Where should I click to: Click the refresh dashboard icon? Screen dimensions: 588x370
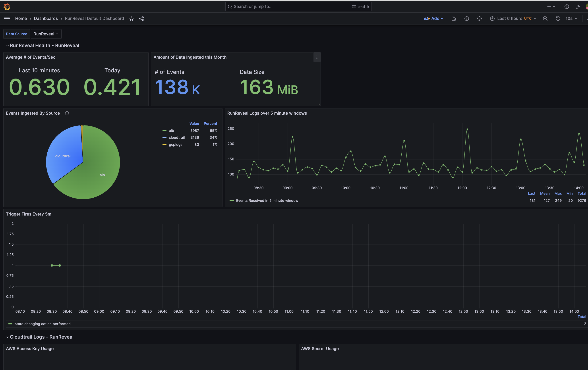(558, 19)
